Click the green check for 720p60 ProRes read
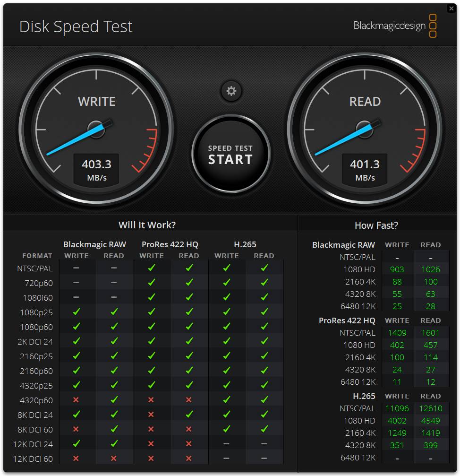 (x=189, y=282)
